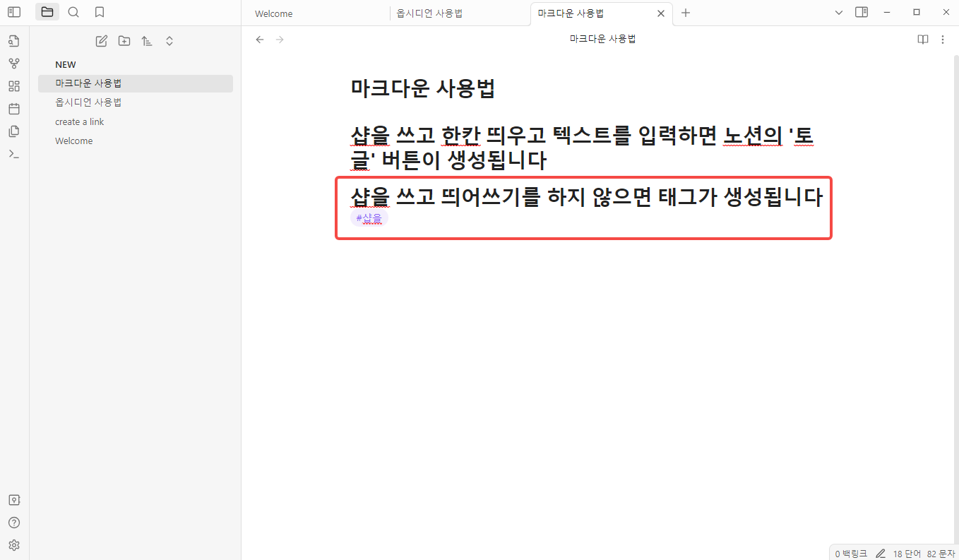Open today's daily note calendar icon
This screenshot has height=560, width=959.
pos(14,109)
